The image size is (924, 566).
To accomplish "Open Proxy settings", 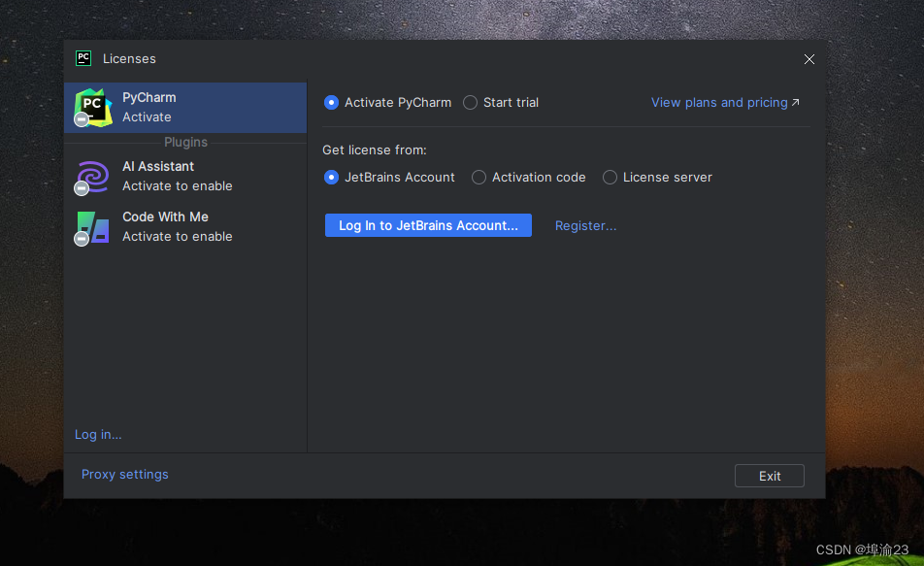I will coord(125,475).
